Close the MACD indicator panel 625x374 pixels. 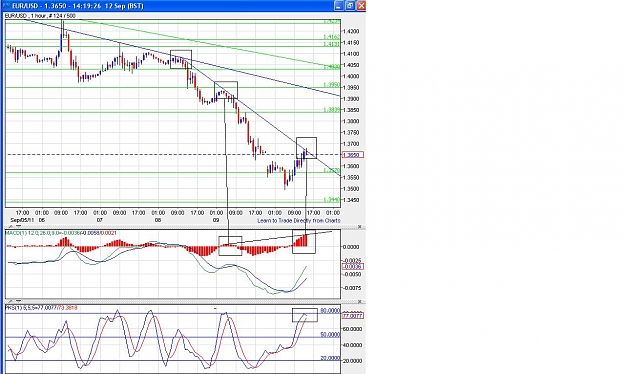click(360, 226)
